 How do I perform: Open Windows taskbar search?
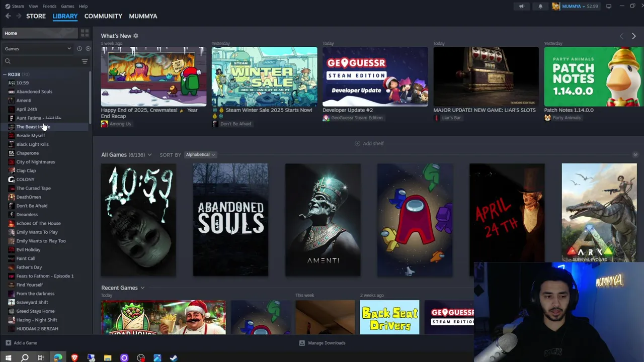[25, 358]
